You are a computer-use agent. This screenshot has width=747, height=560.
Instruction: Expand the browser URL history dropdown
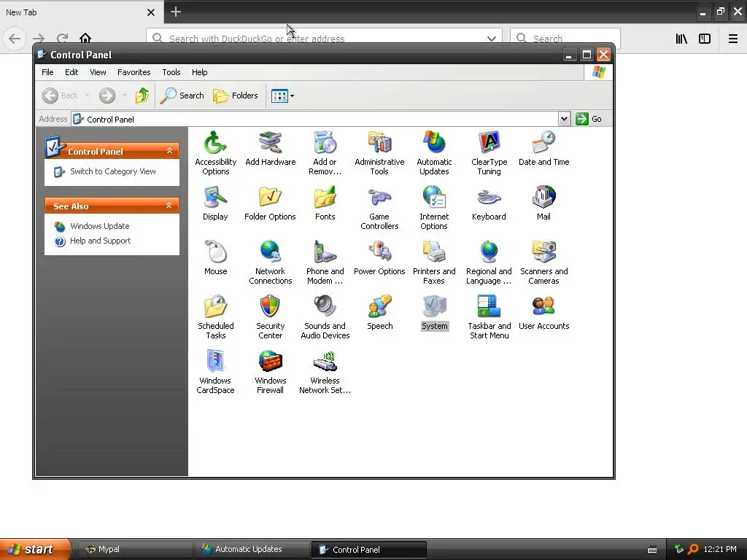click(491, 39)
